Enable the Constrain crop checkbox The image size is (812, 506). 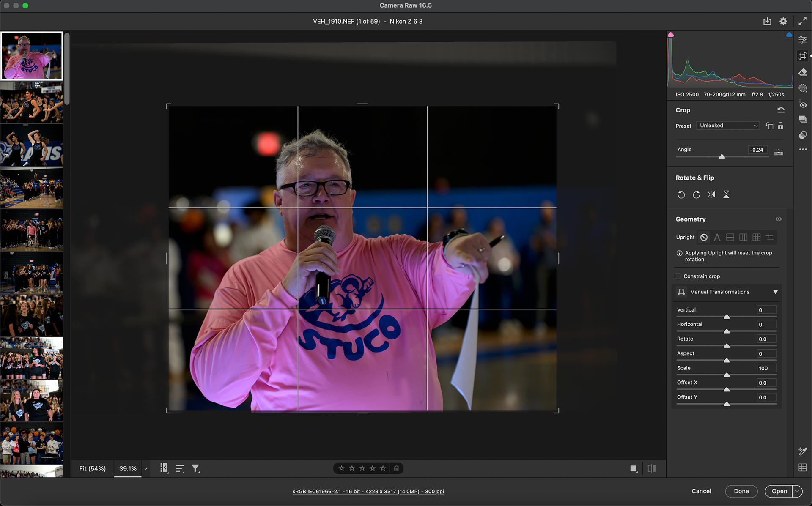pos(678,276)
